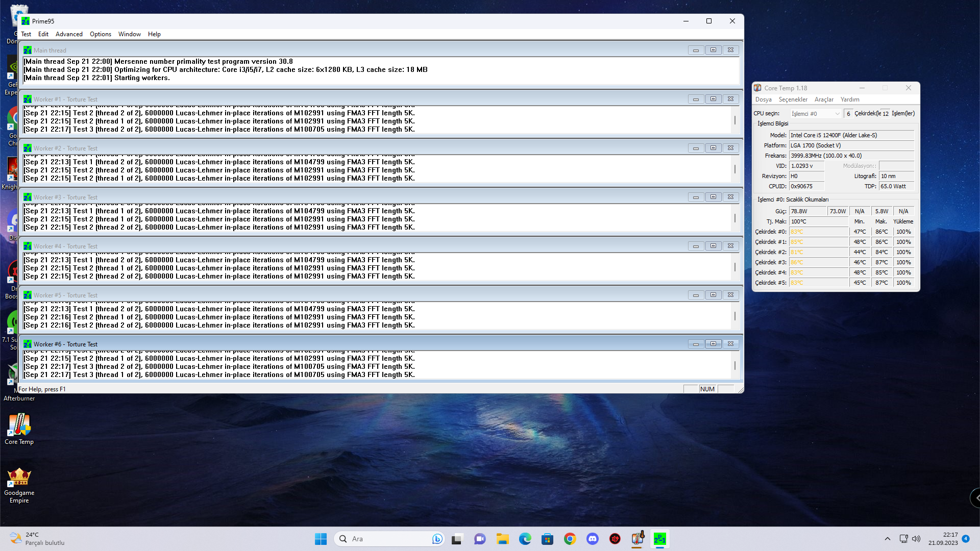Open File Explorer from the taskbar
Screen dimensions: 980x551
click(x=502, y=539)
